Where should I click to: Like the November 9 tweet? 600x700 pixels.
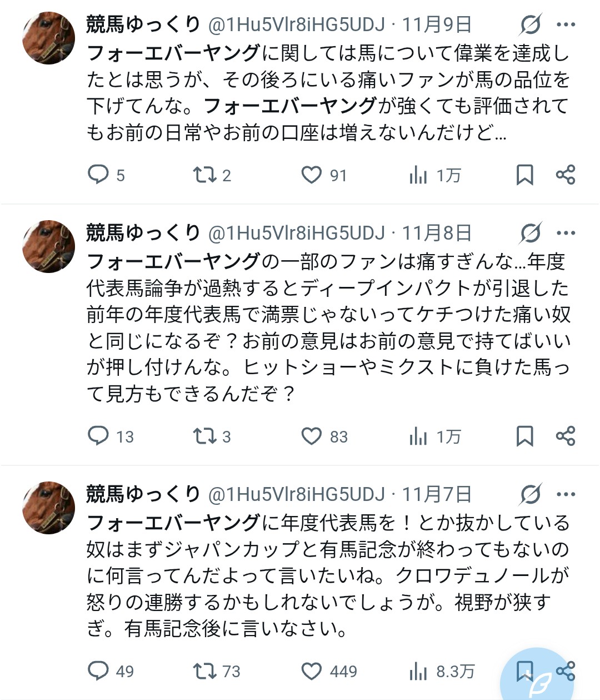click(x=312, y=175)
